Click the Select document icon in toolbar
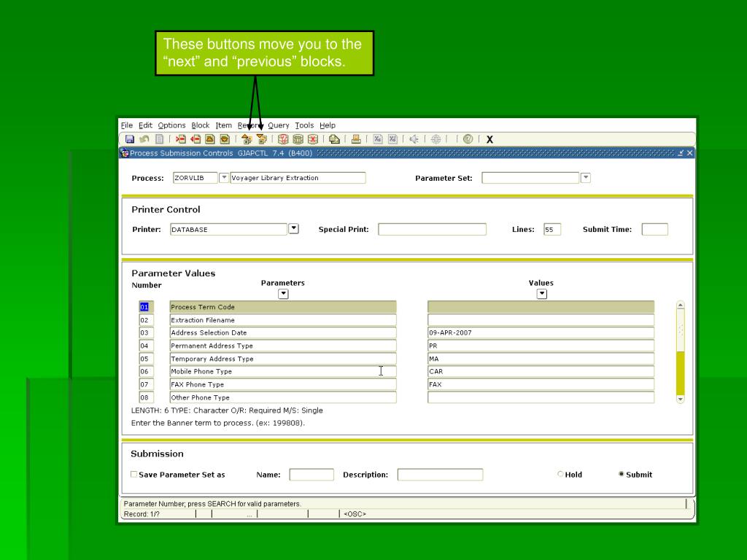 (x=159, y=139)
